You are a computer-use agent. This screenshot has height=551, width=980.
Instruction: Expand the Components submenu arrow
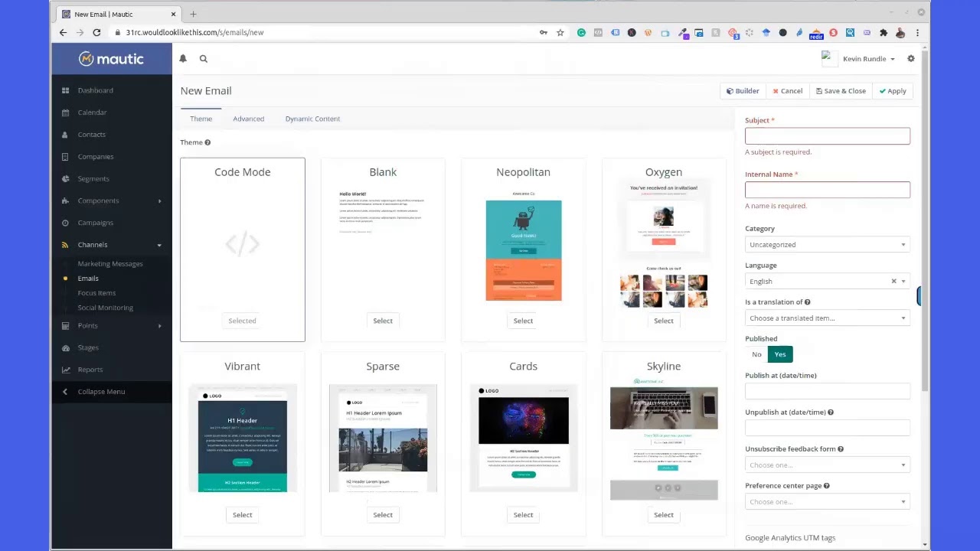pos(160,201)
